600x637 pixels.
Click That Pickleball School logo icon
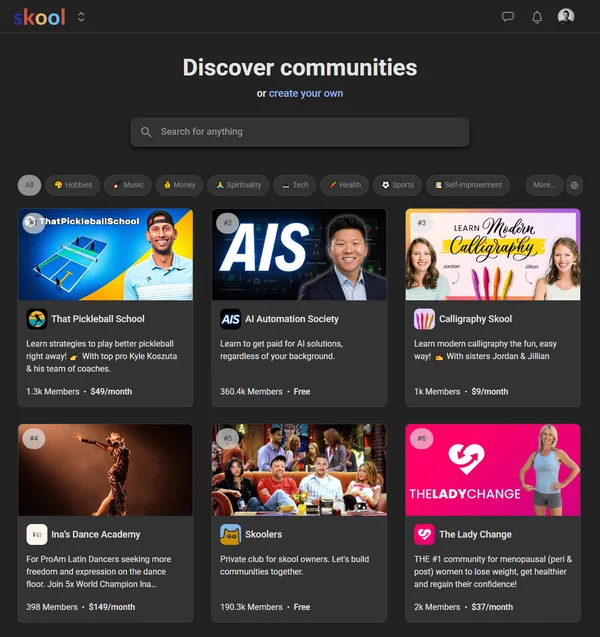(x=37, y=319)
